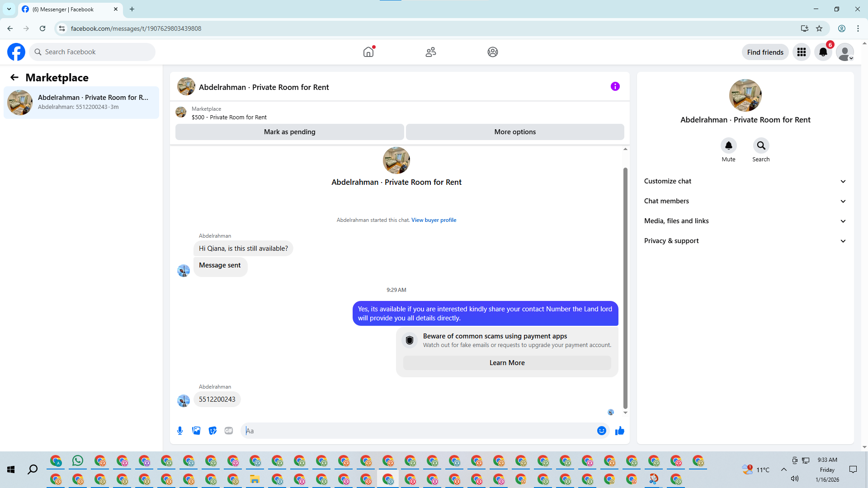
Task: Click the chat messages vertical scrollbar
Action: tap(625, 287)
